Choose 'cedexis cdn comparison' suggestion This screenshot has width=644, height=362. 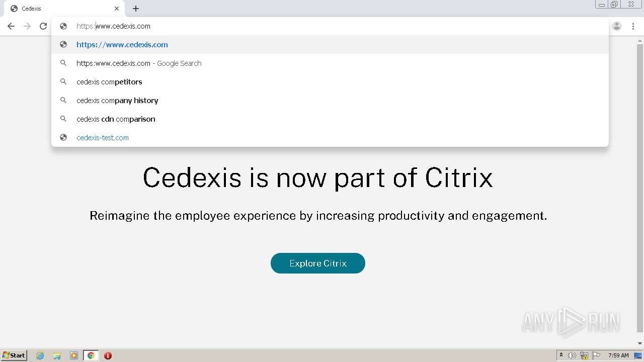coord(116,119)
